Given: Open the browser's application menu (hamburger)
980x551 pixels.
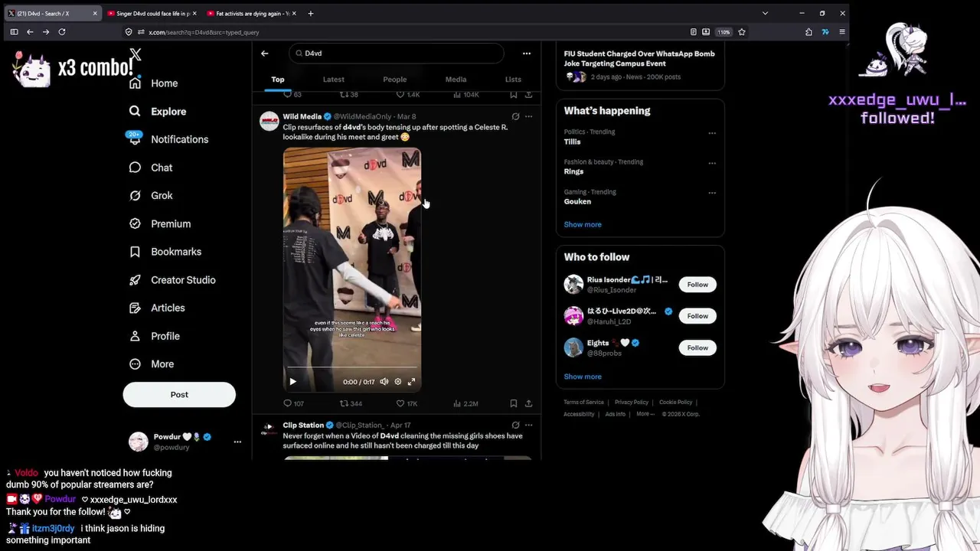Looking at the screenshot, I should pyautogui.click(x=842, y=32).
